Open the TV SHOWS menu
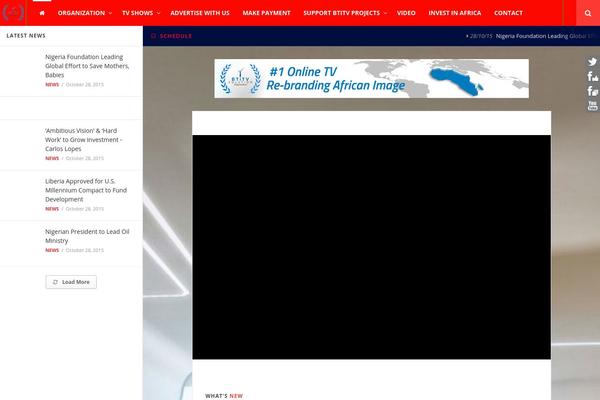 coord(137,13)
